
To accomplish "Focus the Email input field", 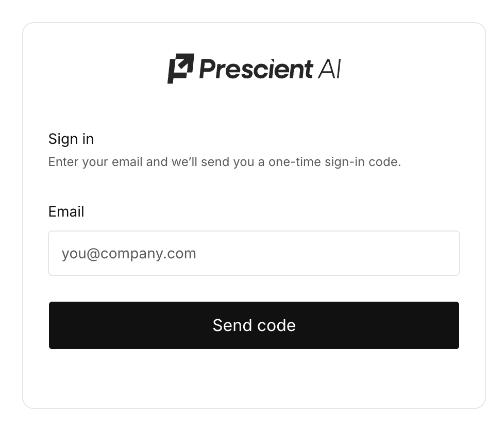I will tap(254, 253).
